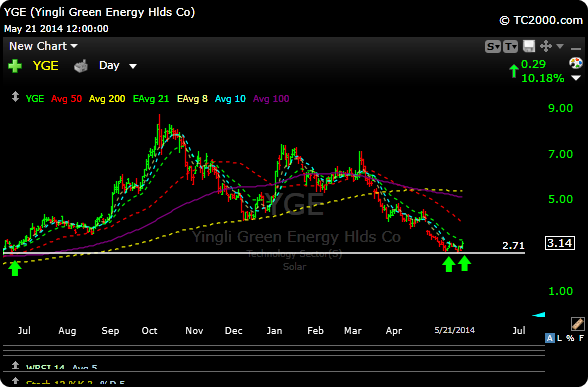The image size is (588, 387).
Task: Click the TC2000.com copyright link
Action: (541, 20)
